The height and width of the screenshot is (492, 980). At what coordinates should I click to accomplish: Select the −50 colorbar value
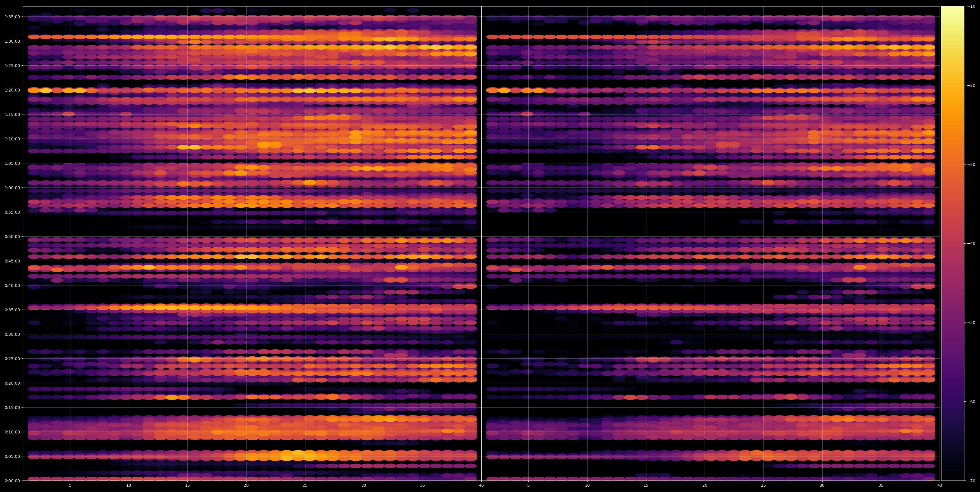[x=971, y=322]
